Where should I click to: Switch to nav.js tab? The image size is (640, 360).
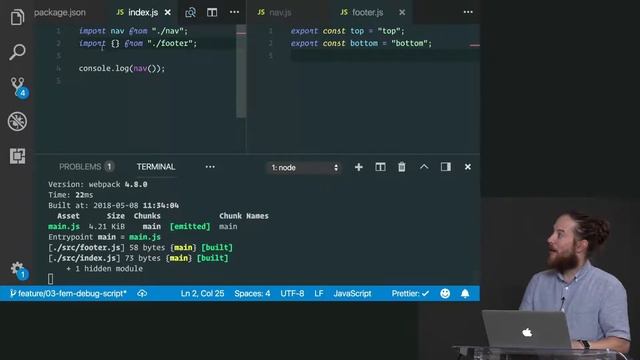pos(274,13)
